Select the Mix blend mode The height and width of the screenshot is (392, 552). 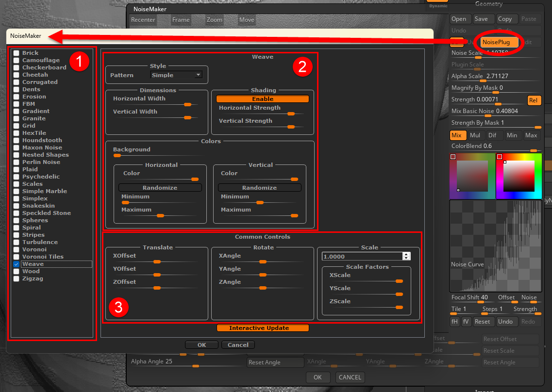(x=456, y=135)
